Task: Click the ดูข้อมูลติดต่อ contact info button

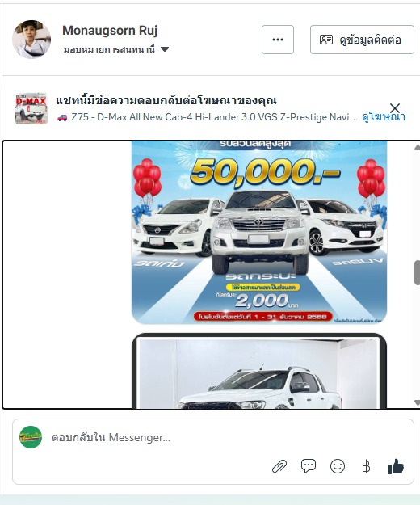Action: [x=362, y=40]
